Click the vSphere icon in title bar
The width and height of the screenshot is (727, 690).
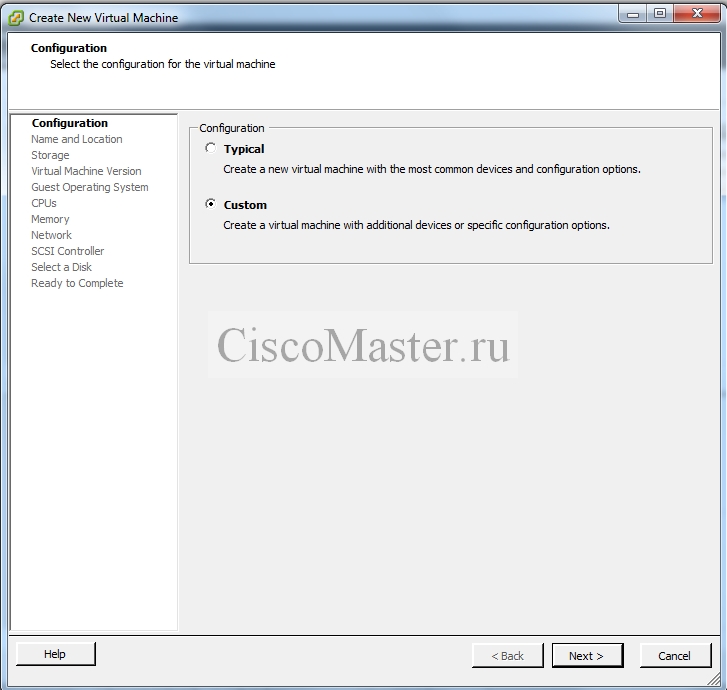pyautogui.click(x=16, y=18)
